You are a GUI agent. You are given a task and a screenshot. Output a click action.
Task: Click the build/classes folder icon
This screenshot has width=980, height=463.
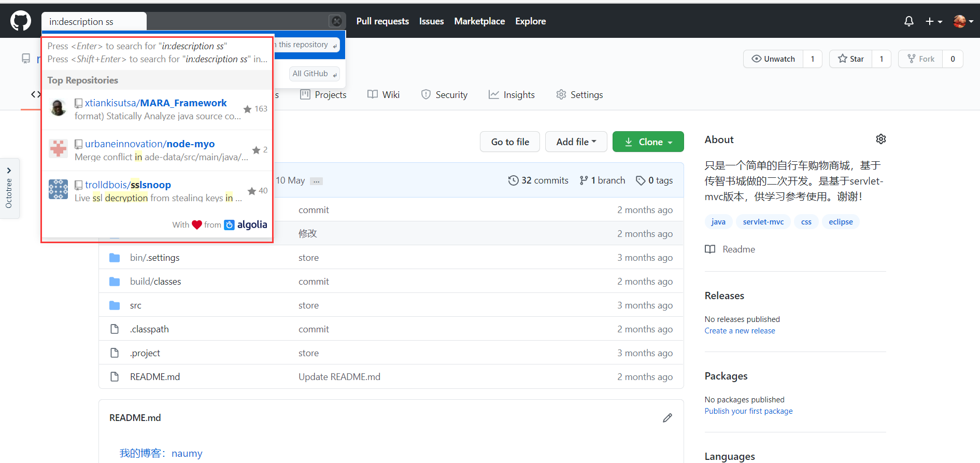pyautogui.click(x=115, y=282)
